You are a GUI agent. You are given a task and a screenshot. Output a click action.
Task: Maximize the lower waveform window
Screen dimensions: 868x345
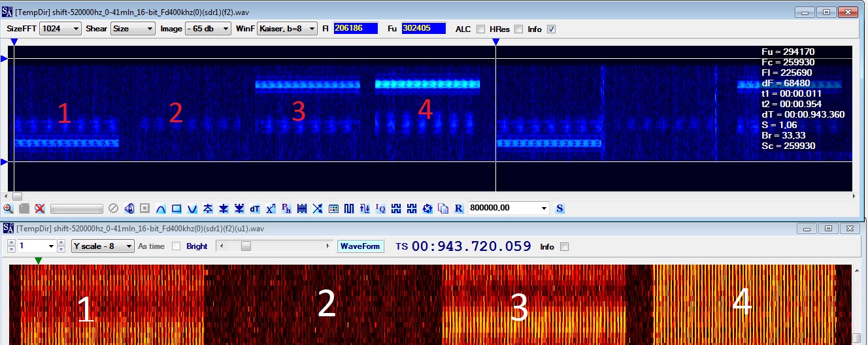pos(827,228)
